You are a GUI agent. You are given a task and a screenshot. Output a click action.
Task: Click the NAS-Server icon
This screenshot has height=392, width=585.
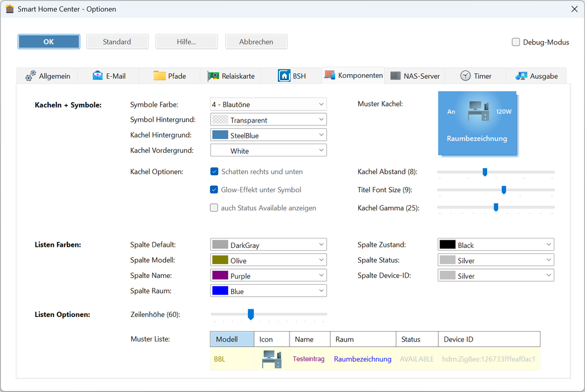396,76
